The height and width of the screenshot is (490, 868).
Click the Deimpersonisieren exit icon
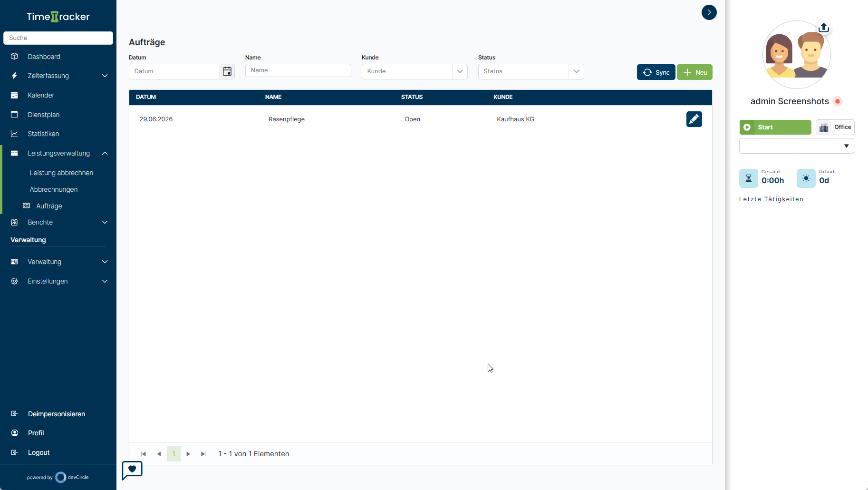pos(14,413)
